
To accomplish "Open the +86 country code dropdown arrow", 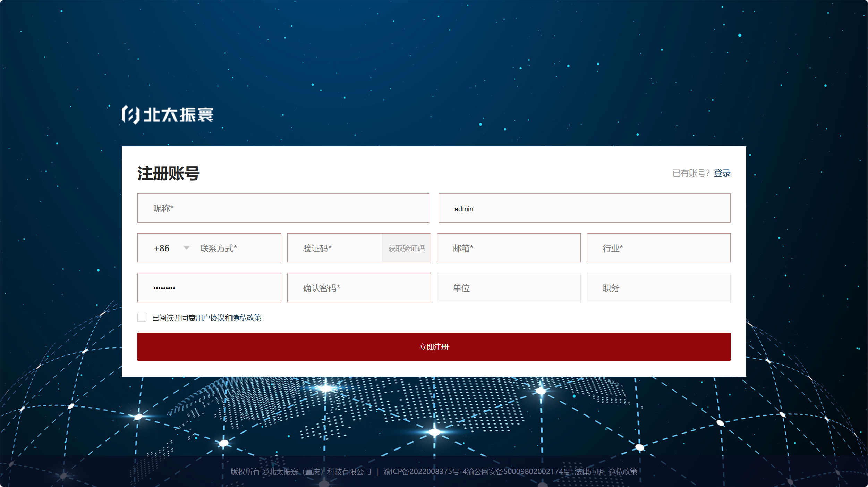I will [187, 248].
